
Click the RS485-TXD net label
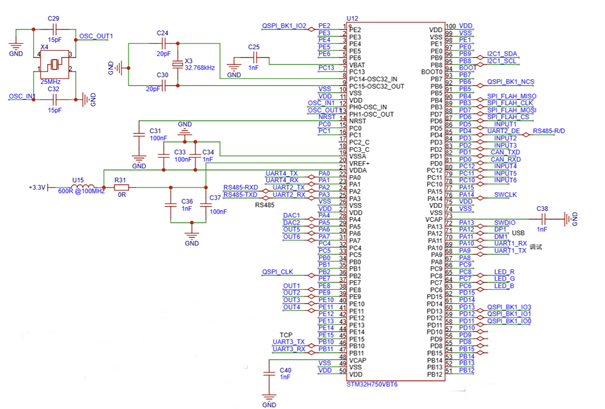point(240,194)
